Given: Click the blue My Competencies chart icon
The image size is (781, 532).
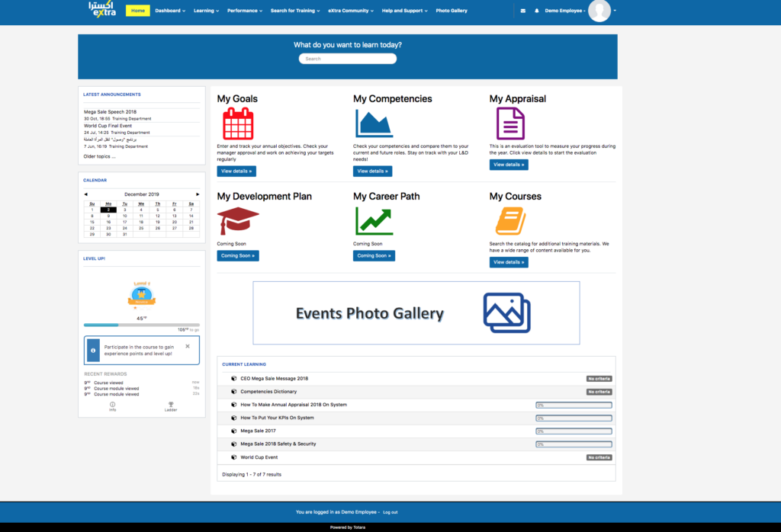Looking at the screenshot, I should (374, 123).
